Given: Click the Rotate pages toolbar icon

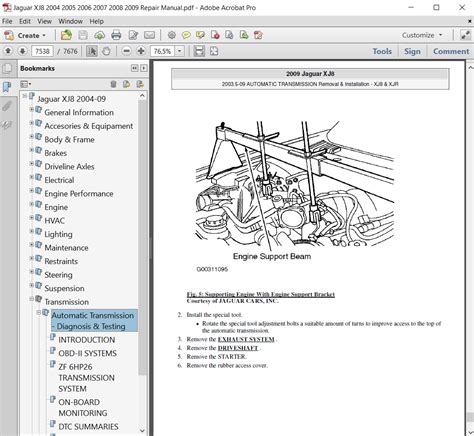Looking at the screenshot, I should (x=258, y=35).
